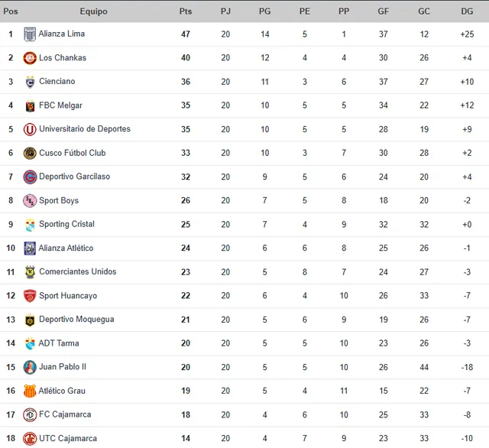Click the Cusco Fútbol Club emblem
This screenshot has height=448, width=489.
pyautogui.click(x=30, y=153)
